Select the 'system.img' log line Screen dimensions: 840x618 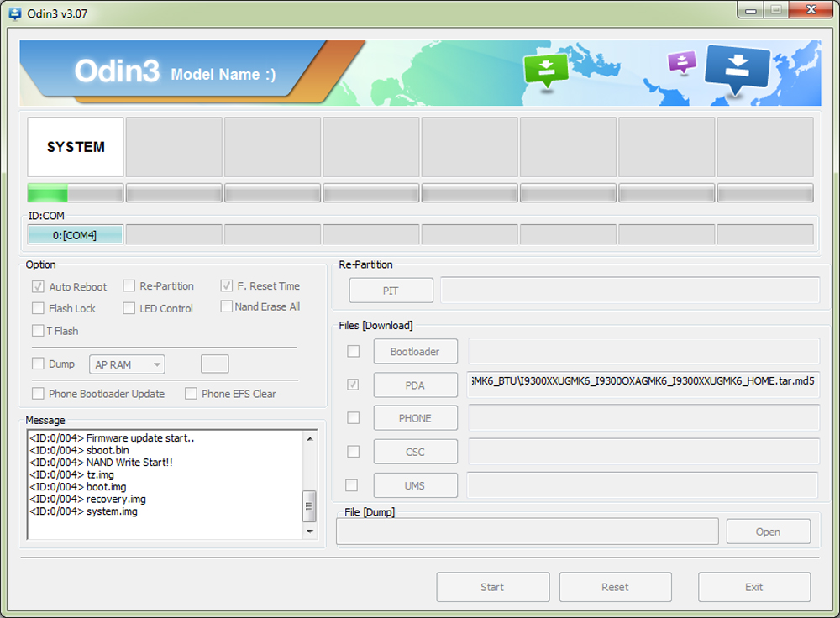coord(83,511)
